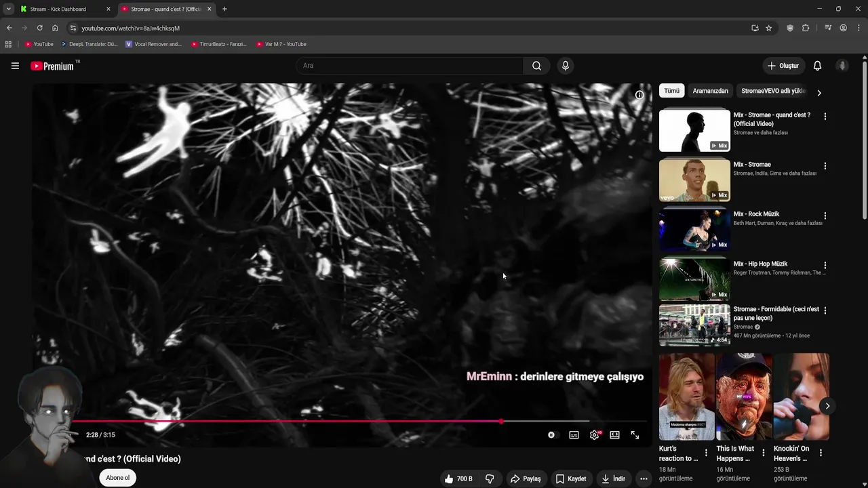Open Var Mı? - YouTube bookmark
This screenshot has height=488, width=868.
pos(281,44)
